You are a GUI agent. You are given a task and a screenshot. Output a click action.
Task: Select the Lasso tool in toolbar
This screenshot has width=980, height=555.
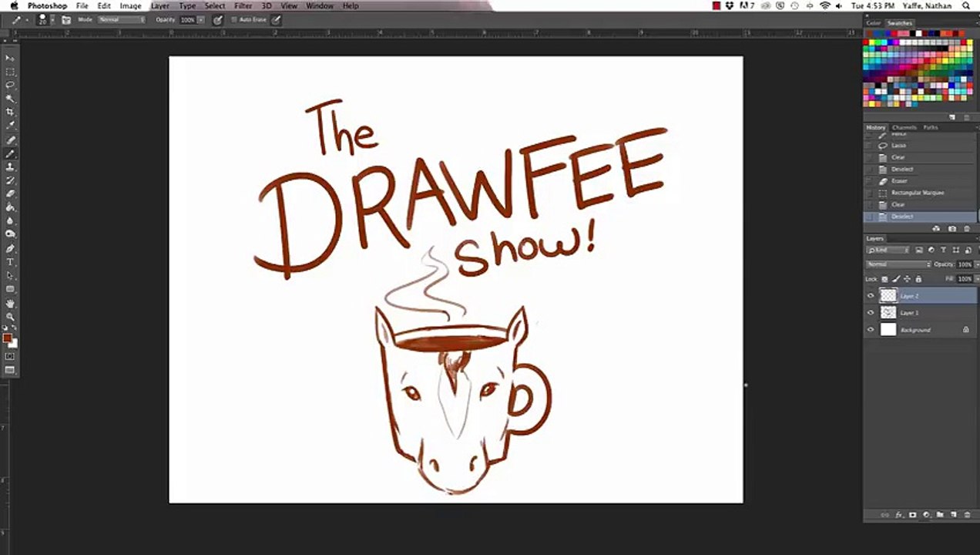pos(10,85)
